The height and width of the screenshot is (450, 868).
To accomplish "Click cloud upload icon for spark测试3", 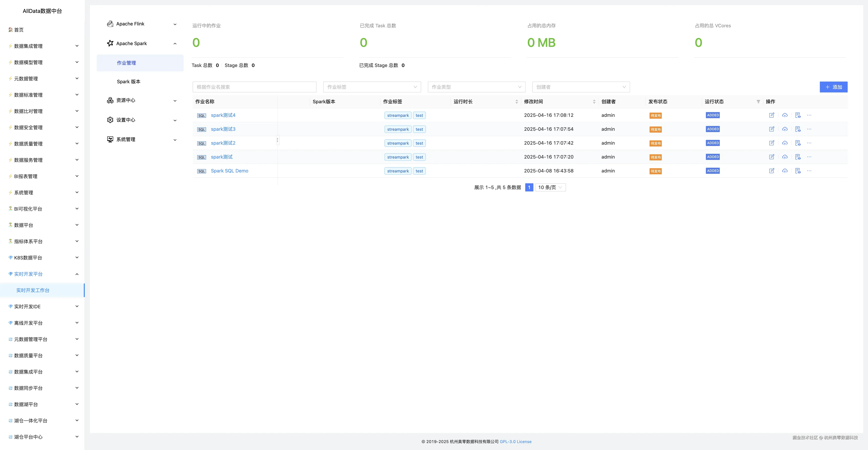I will coord(785,129).
